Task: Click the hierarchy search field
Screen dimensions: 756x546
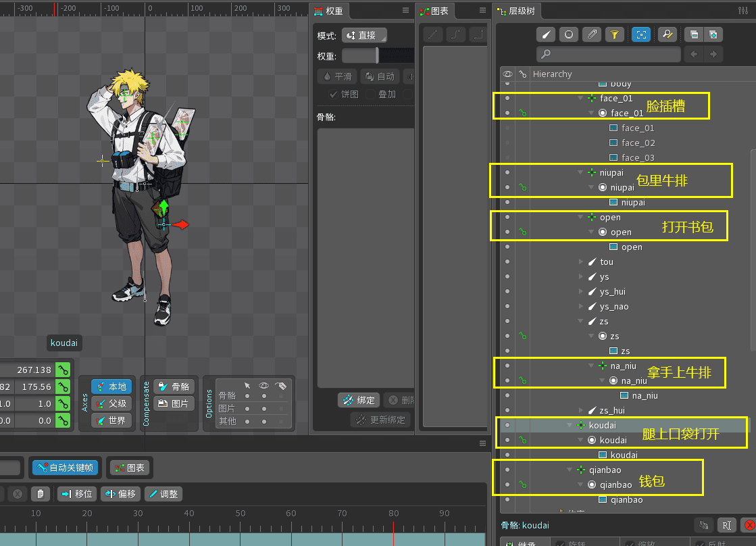Action: 608,54
